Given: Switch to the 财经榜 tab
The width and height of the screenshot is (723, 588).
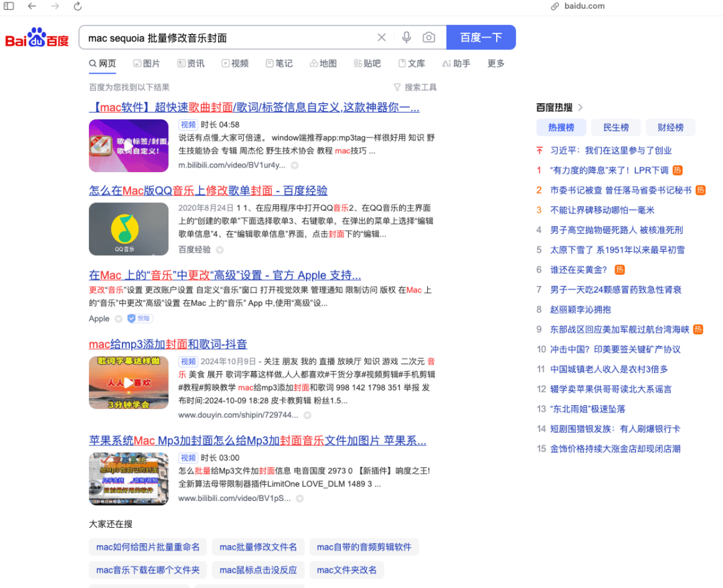Looking at the screenshot, I should tap(670, 128).
